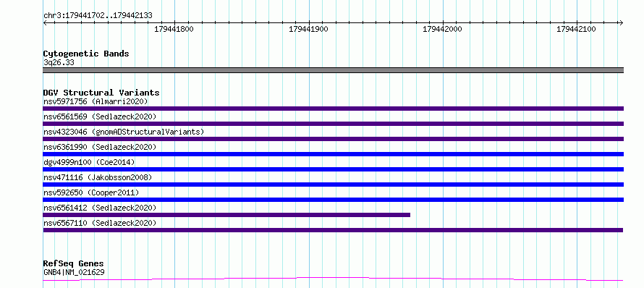Select the RefSeq Genes track title
This screenshot has width=644, height=288.
click(x=74, y=264)
